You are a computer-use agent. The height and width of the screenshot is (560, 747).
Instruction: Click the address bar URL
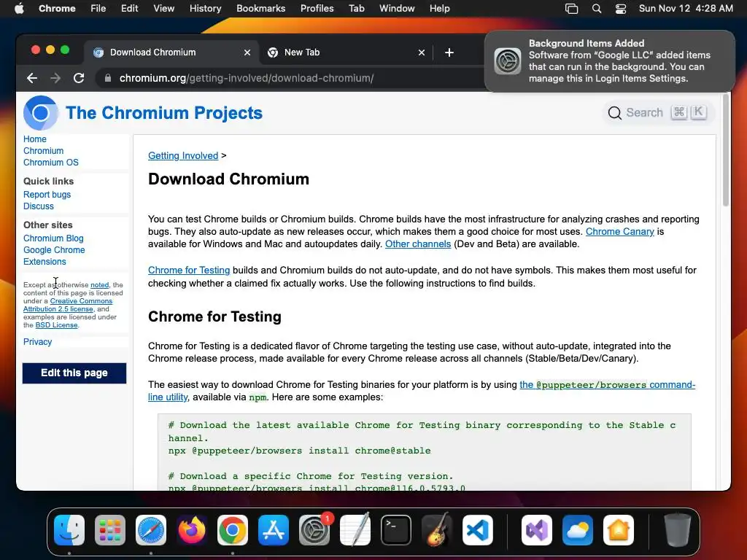(x=247, y=78)
